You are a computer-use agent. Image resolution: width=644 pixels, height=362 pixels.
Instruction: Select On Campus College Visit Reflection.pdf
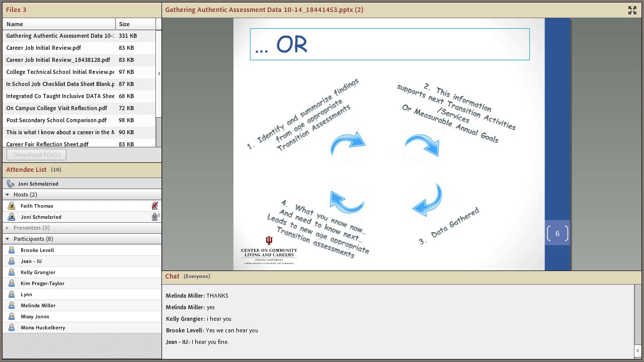coord(79,108)
